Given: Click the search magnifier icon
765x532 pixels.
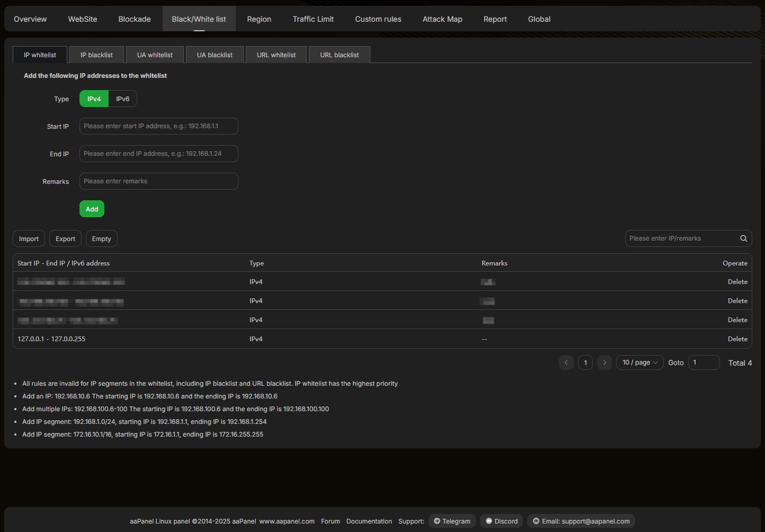Looking at the screenshot, I should point(743,238).
